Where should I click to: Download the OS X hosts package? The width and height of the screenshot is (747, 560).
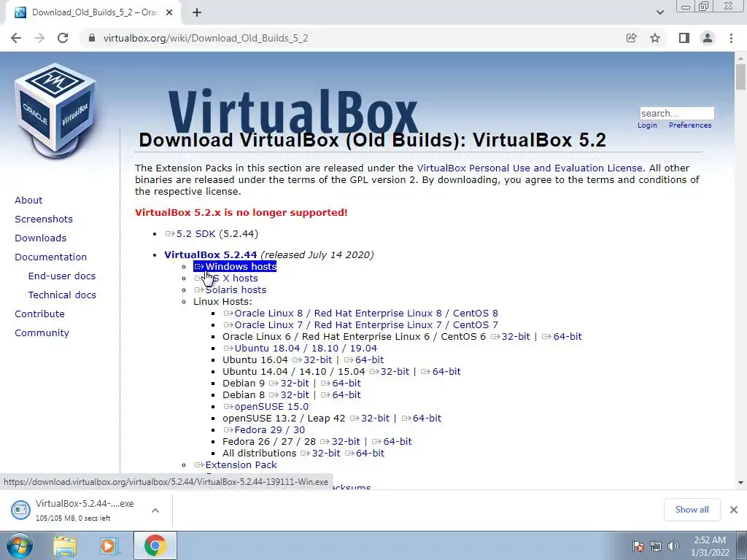tap(226, 278)
